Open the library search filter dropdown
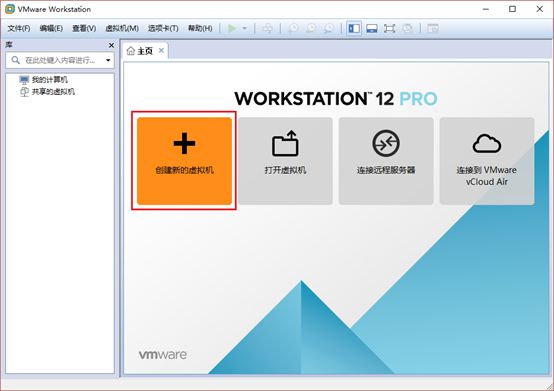This screenshot has height=391, width=554. tap(108, 60)
